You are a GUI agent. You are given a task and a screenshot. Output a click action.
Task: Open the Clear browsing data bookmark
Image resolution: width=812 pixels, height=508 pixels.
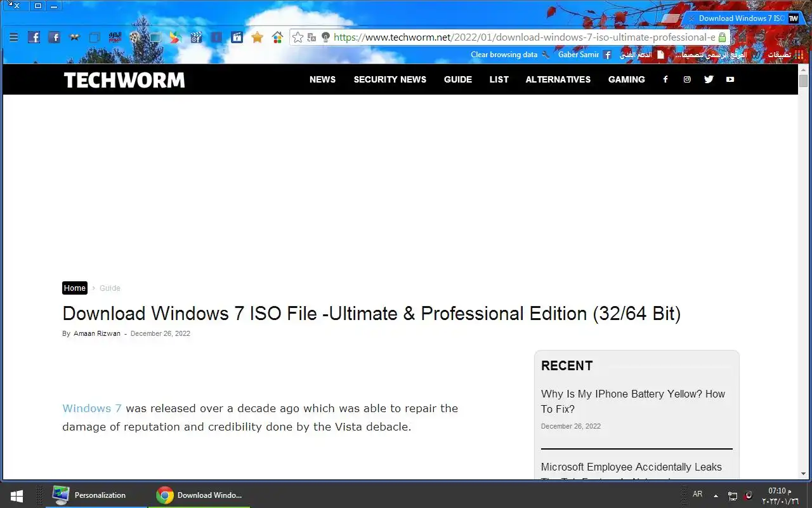coord(510,55)
